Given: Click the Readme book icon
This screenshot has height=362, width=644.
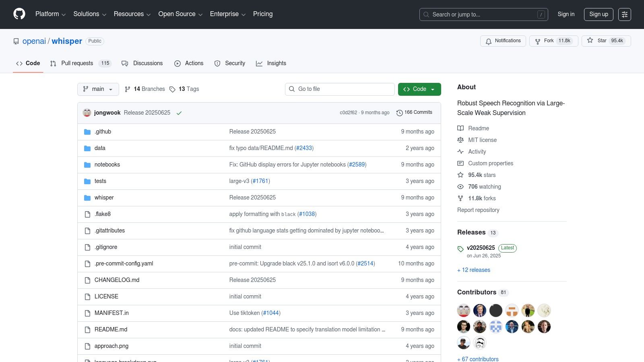Looking at the screenshot, I should point(460,128).
